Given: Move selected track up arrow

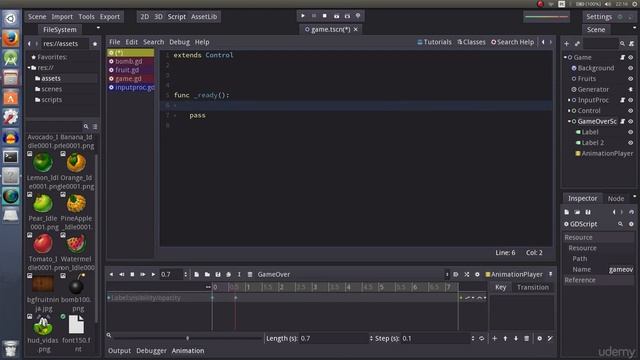Looking at the screenshot, I should (x=505, y=338).
